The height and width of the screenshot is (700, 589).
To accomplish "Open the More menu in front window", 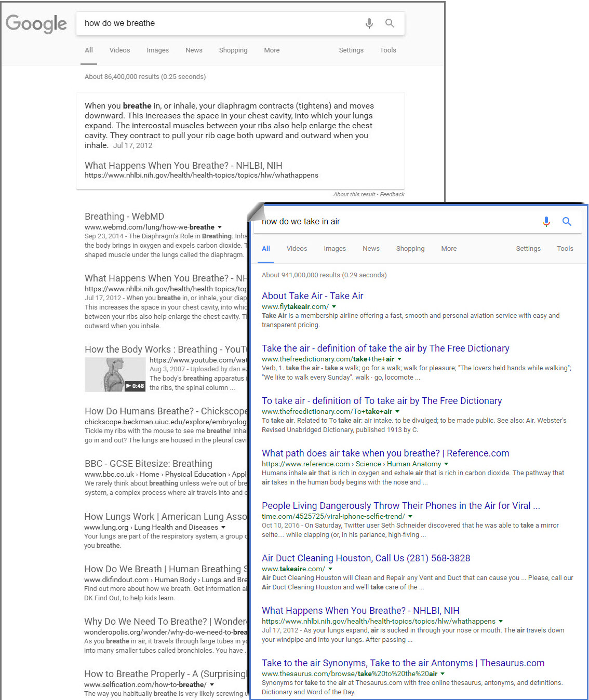I will tap(449, 249).
